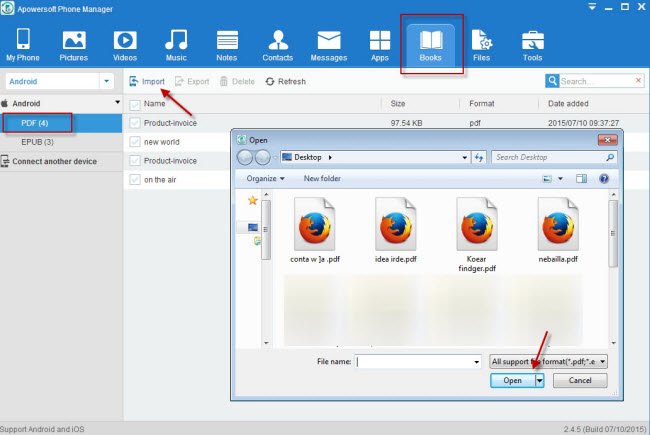Open the Messages section

330,45
